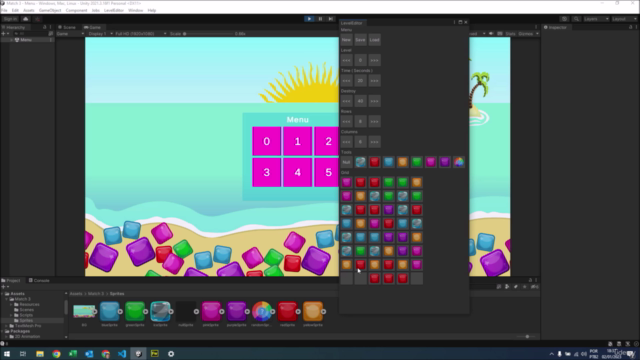The width and height of the screenshot is (640, 360).
Task: Expand the TextMesh Pro folder
Action: [x=7, y=326]
